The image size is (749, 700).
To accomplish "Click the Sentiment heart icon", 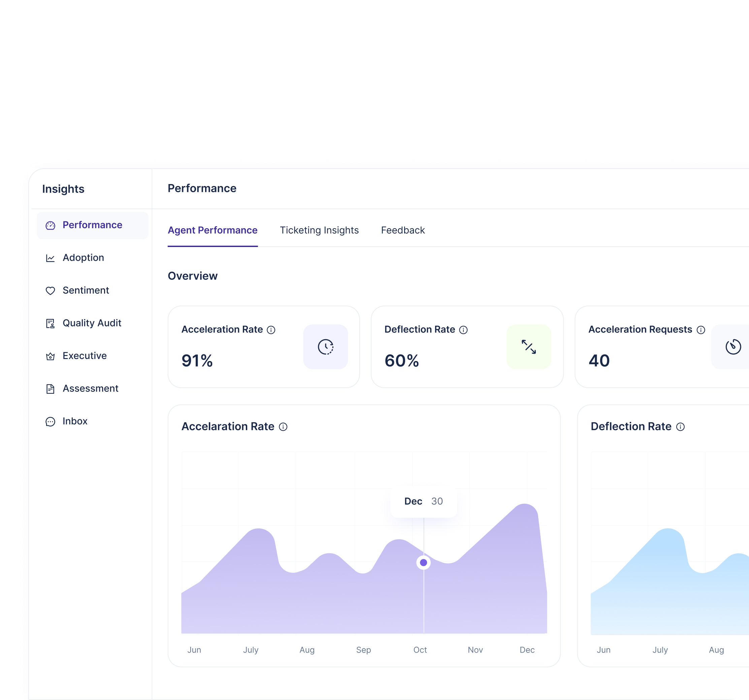I will 50,291.
